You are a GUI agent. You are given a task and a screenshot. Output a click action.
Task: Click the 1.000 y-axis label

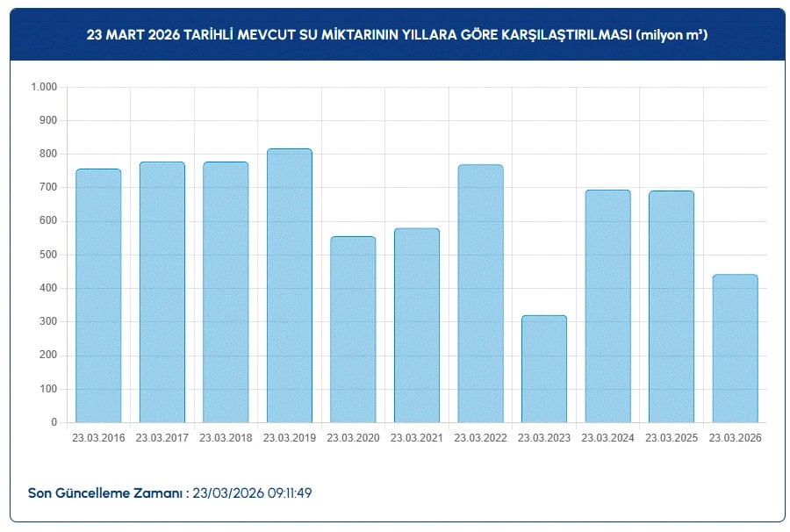pyautogui.click(x=45, y=87)
